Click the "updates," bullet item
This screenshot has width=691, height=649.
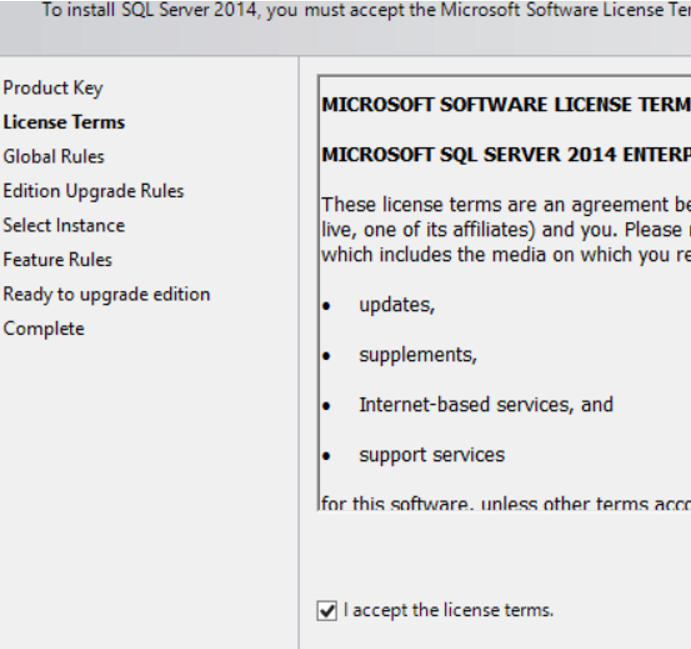(x=397, y=305)
